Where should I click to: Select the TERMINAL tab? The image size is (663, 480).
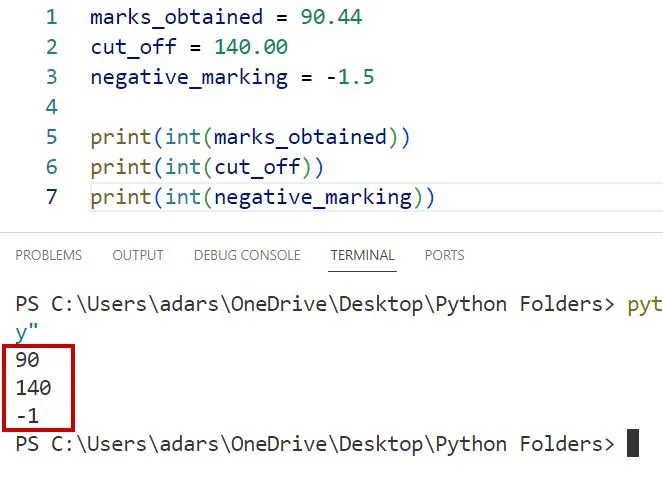(x=362, y=255)
